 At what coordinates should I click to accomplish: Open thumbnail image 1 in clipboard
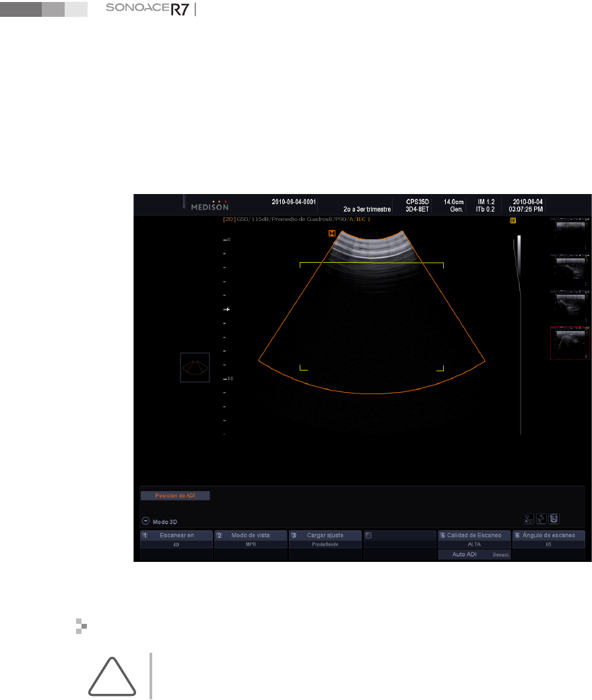570,234
